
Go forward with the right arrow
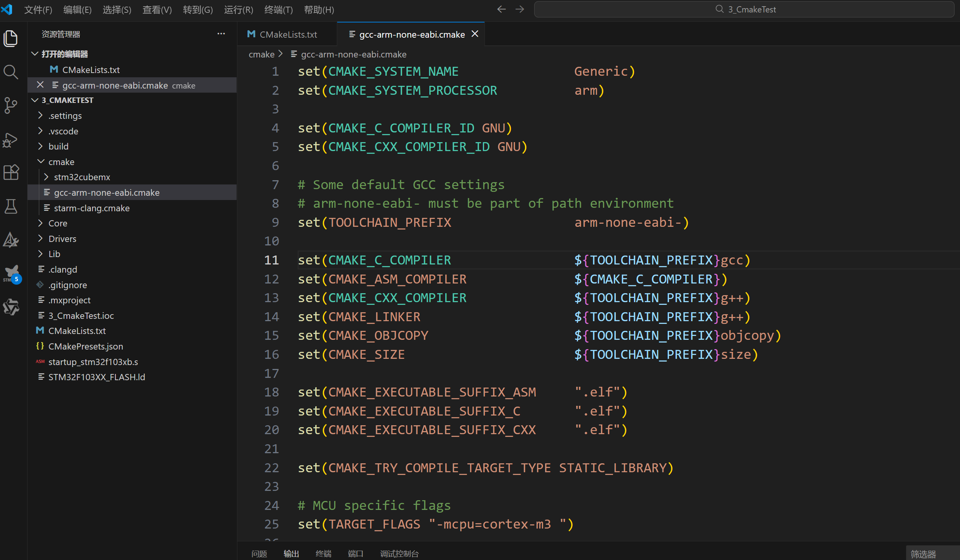pyautogui.click(x=520, y=9)
